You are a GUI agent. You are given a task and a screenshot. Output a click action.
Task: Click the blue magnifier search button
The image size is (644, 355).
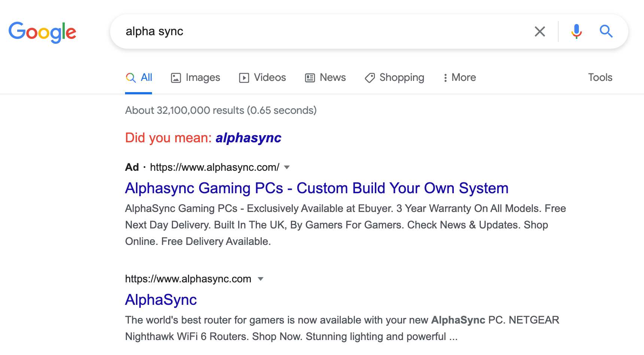point(606,31)
